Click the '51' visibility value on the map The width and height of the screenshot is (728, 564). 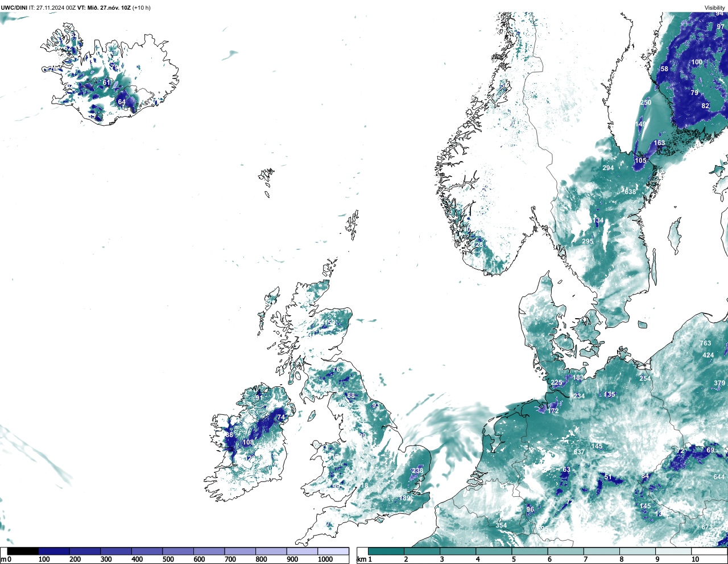tap(608, 477)
